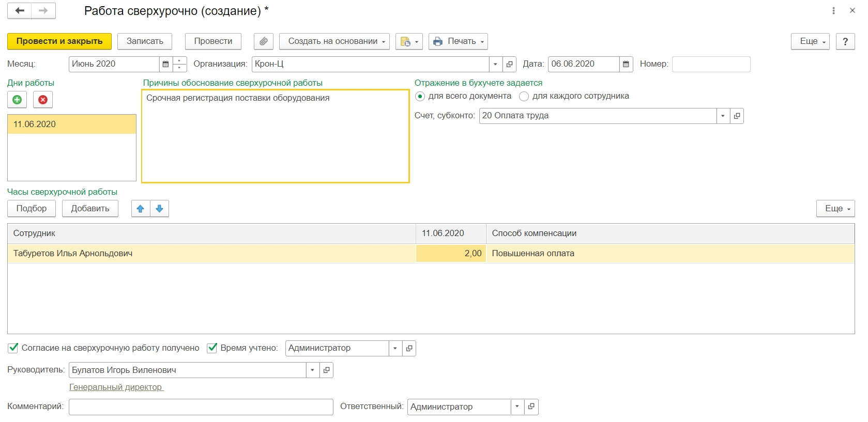Click the Комментарий input field
The height and width of the screenshot is (422, 868).
[201, 407]
